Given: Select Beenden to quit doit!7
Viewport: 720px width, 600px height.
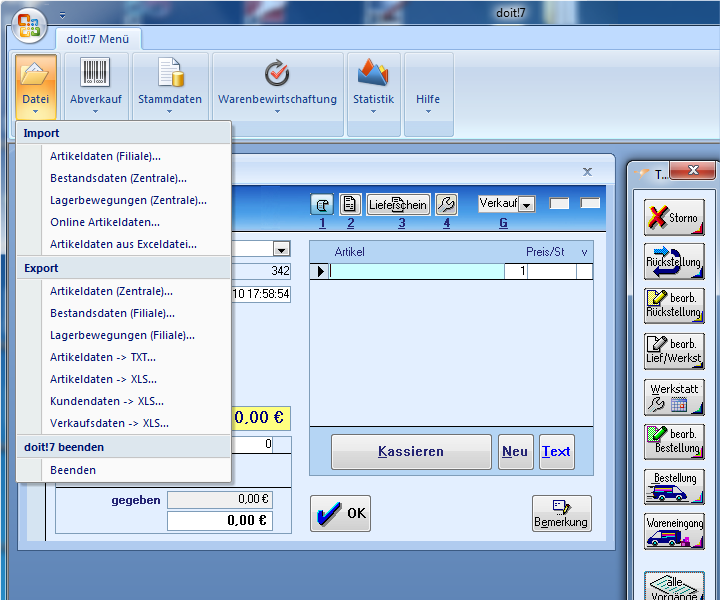Looking at the screenshot, I should pyautogui.click(x=123, y=470).
